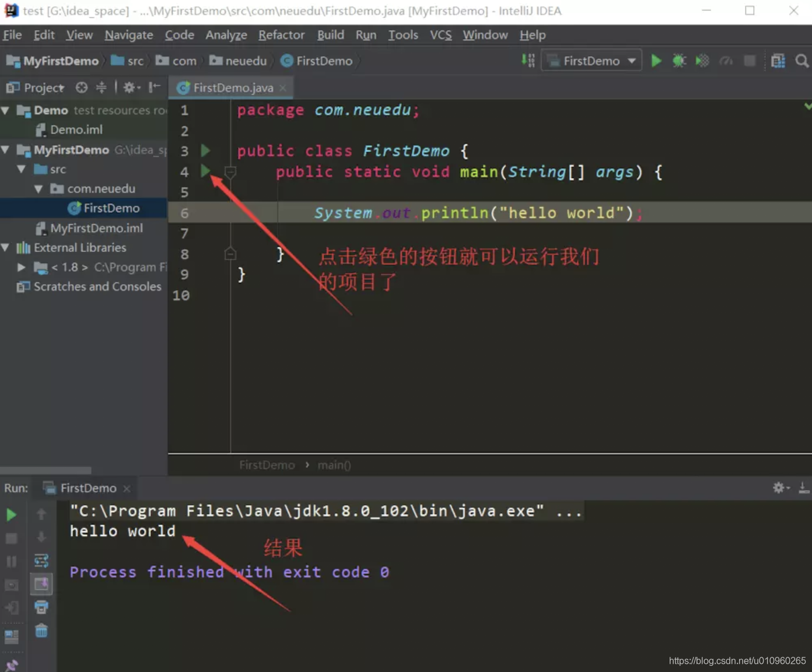Open the File menu
Viewport: 812px width, 672px height.
12,35
